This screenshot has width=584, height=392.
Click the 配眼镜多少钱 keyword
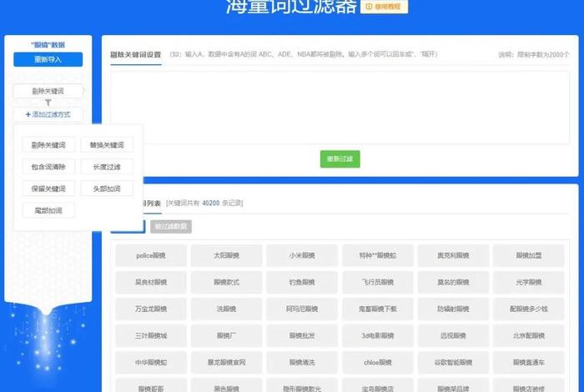point(529,309)
